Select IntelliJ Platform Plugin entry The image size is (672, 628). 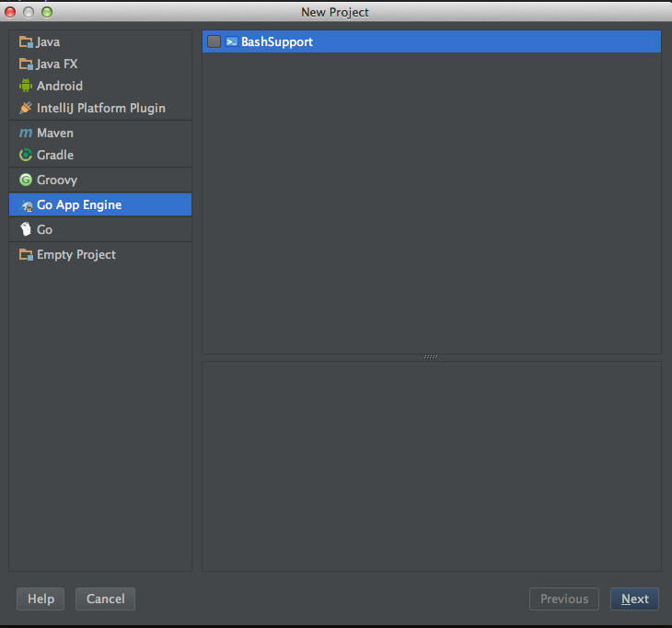click(x=100, y=108)
